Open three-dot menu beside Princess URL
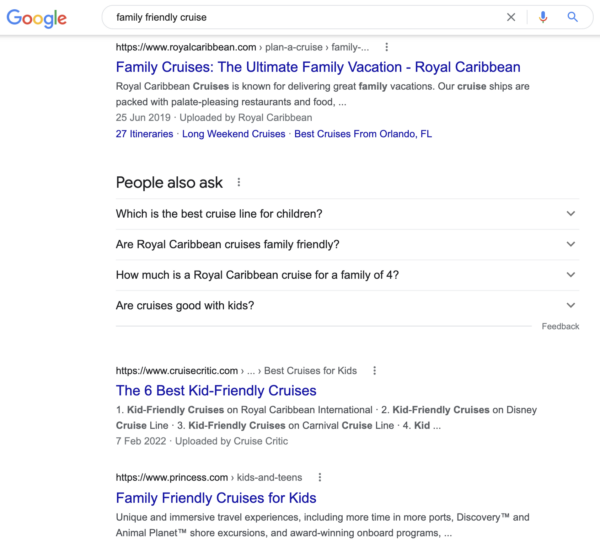Image resolution: width=600 pixels, height=554 pixels. 320,478
